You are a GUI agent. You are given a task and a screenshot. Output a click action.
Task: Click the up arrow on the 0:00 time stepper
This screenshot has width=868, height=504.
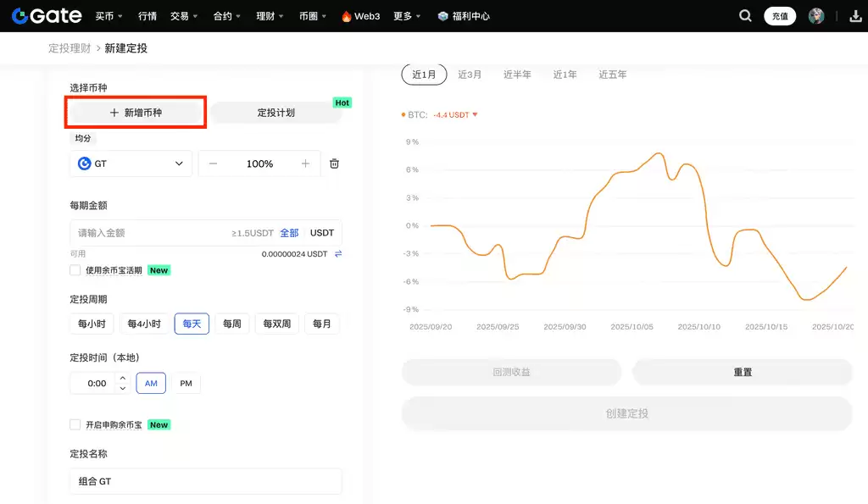pos(124,378)
